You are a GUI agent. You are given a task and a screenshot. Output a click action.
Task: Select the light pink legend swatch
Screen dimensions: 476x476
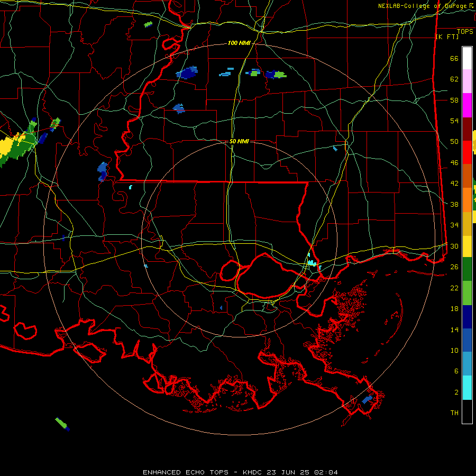[x=467, y=81]
